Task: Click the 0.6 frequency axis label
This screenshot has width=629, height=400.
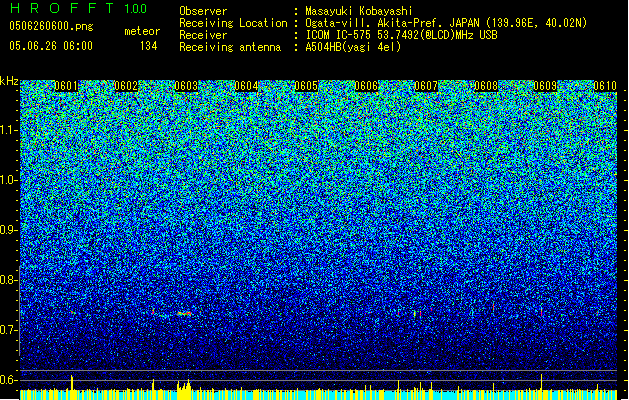Action: (x=8, y=380)
